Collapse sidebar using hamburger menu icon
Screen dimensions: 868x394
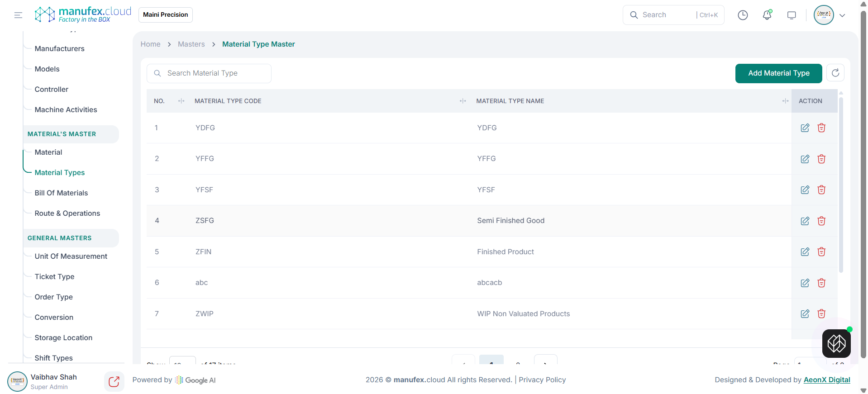[x=18, y=15]
